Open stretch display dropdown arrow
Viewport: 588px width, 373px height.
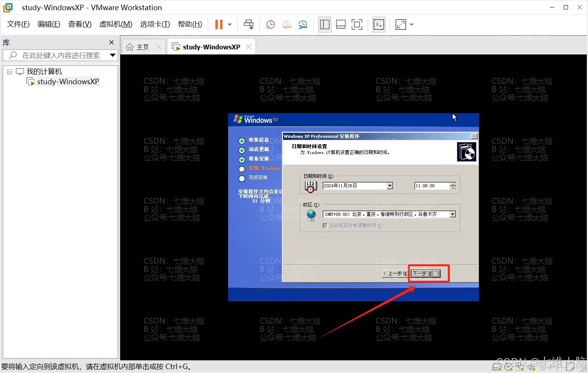coord(412,25)
